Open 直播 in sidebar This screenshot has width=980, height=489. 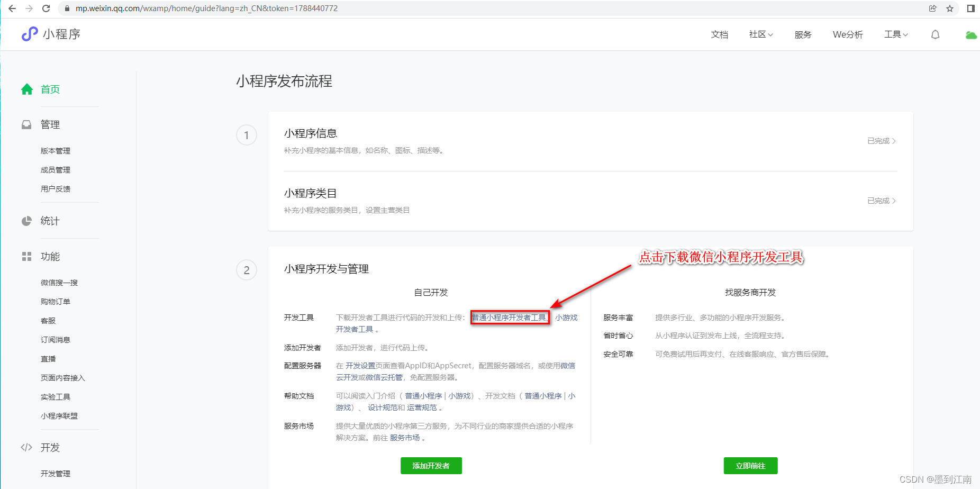point(48,359)
